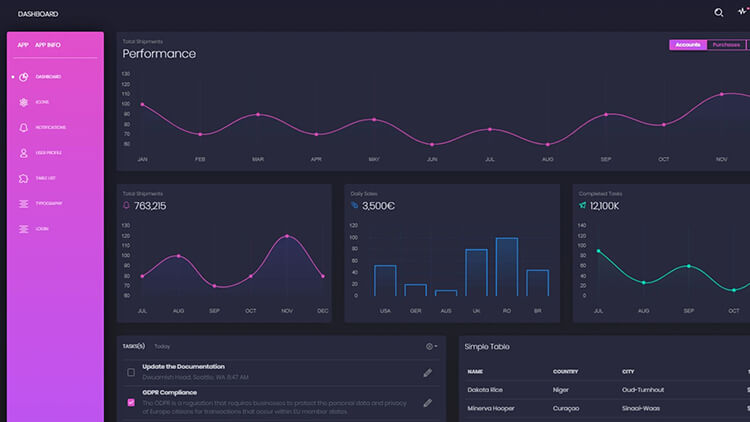Click the User Profile person sidebar icon
Viewport: 750px width, 422px height.
(23, 153)
